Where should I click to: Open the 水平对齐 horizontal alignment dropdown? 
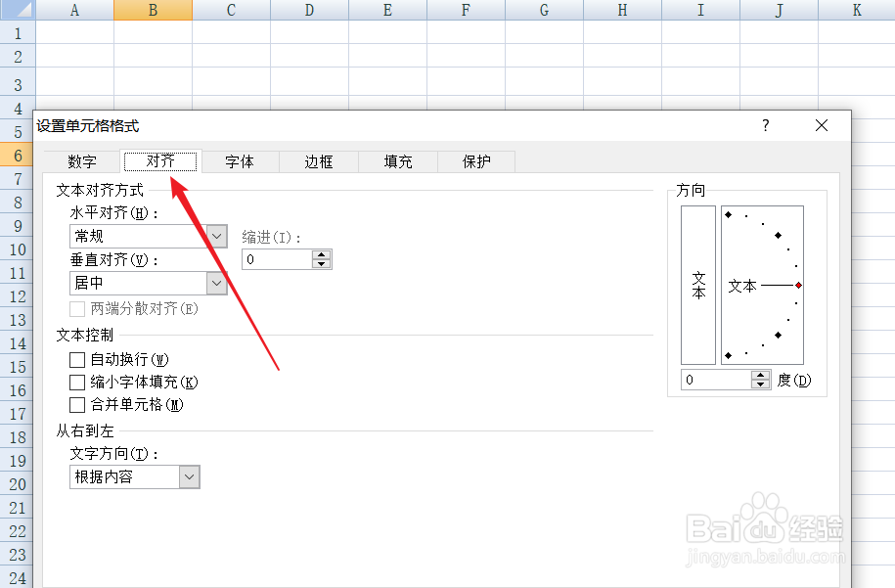coord(217,236)
